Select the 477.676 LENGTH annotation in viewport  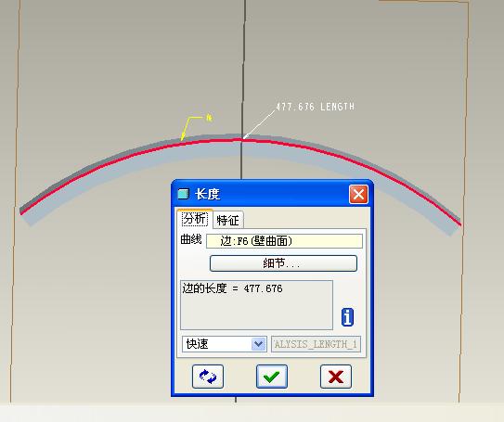click(x=316, y=107)
